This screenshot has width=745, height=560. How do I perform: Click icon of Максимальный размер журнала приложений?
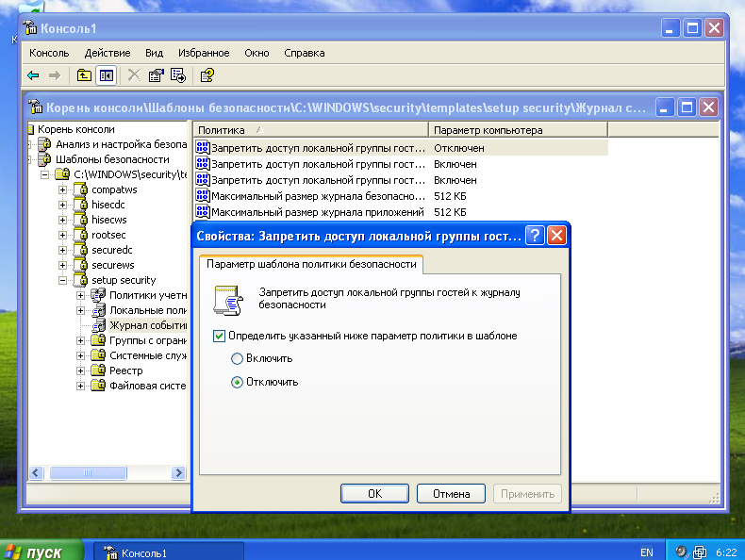click(x=203, y=212)
